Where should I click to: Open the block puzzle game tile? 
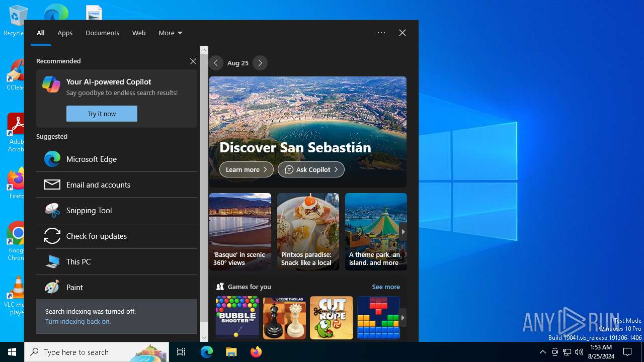pos(378,318)
